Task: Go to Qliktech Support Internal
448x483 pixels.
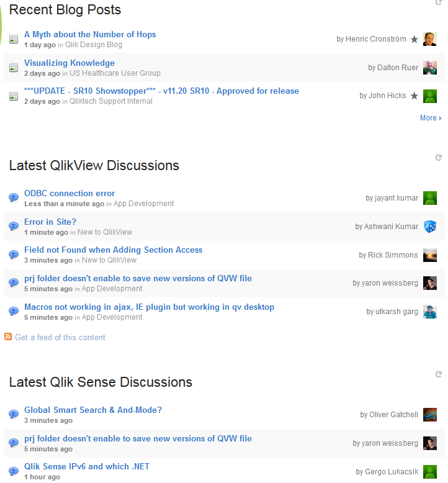Action: 111,101
